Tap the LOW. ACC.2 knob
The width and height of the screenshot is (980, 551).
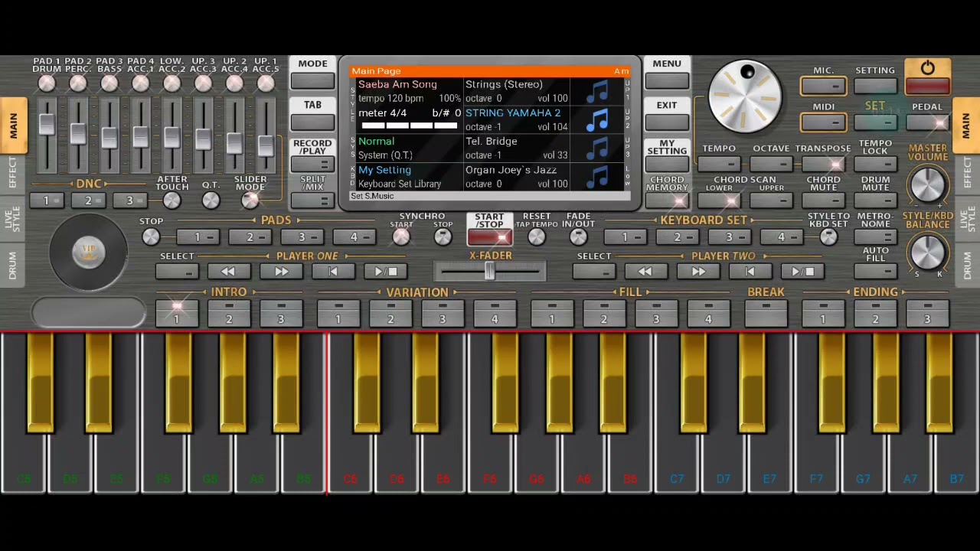[x=171, y=83]
